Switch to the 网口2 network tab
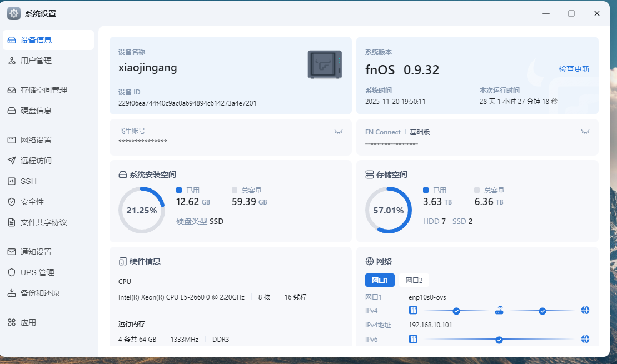The image size is (617, 364). pyautogui.click(x=414, y=280)
